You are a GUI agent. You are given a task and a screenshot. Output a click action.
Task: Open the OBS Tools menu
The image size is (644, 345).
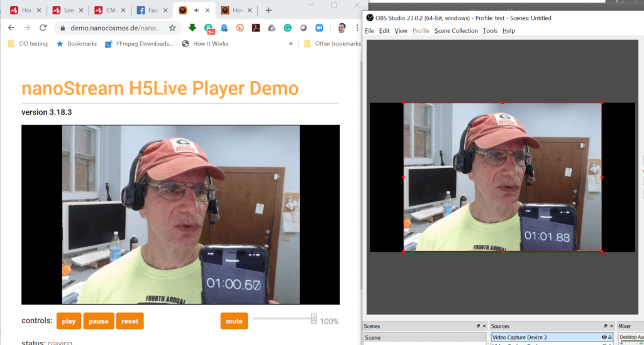coord(490,31)
